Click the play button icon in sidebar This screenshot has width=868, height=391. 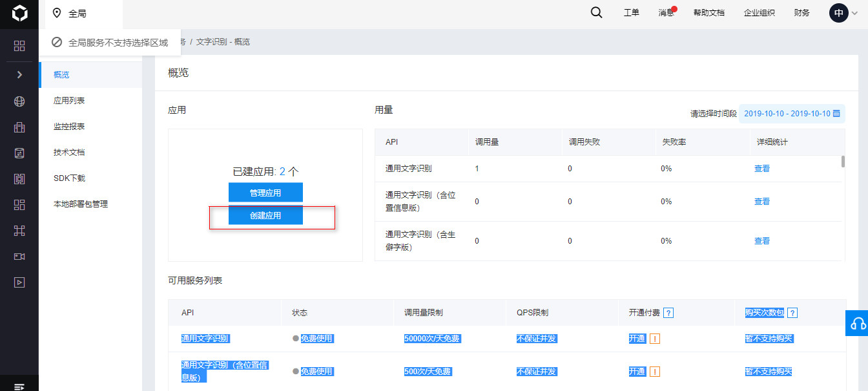pyautogui.click(x=19, y=282)
